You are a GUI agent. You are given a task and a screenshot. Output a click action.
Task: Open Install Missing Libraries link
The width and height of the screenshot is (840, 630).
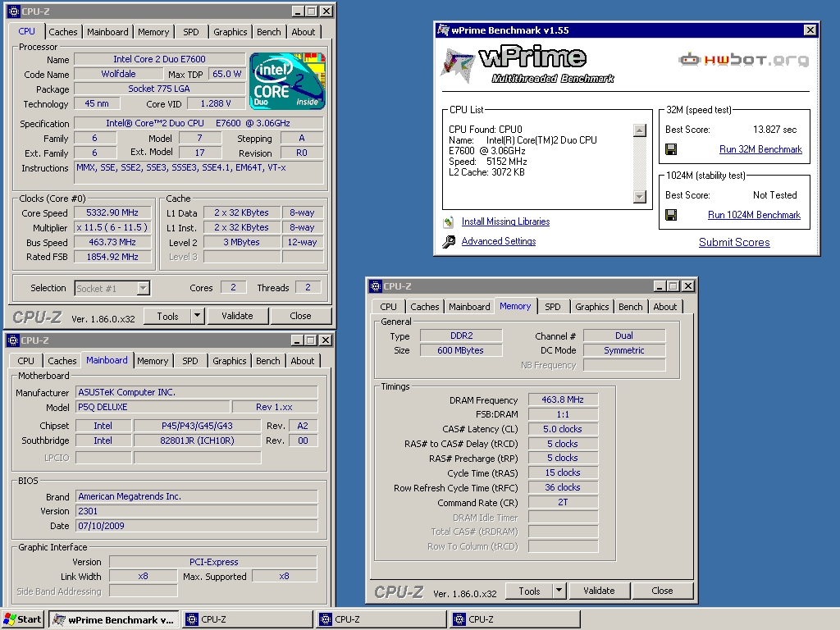(505, 221)
